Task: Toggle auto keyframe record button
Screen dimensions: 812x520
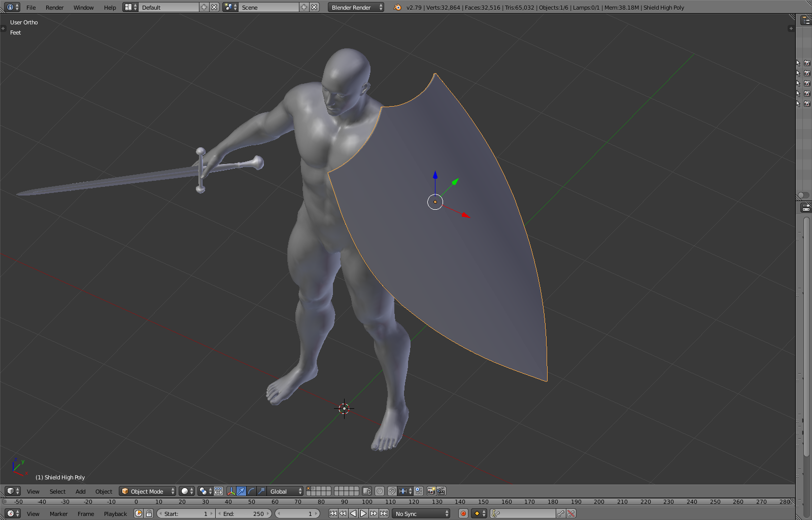Action: tap(463, 513)
